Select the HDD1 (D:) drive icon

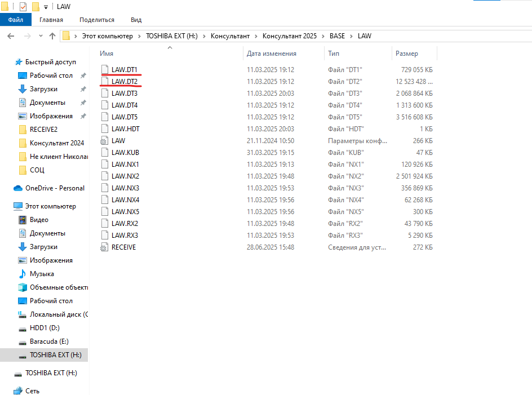point(23,328)
